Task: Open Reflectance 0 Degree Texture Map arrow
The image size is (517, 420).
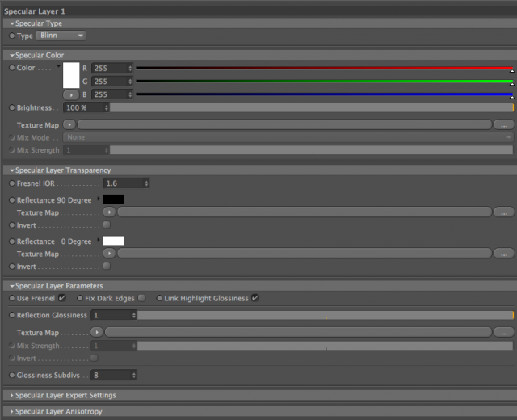Action: [110, 254]
